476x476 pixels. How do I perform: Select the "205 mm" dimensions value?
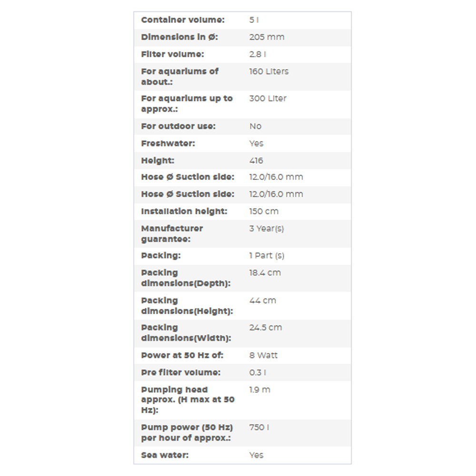point(267,37)
